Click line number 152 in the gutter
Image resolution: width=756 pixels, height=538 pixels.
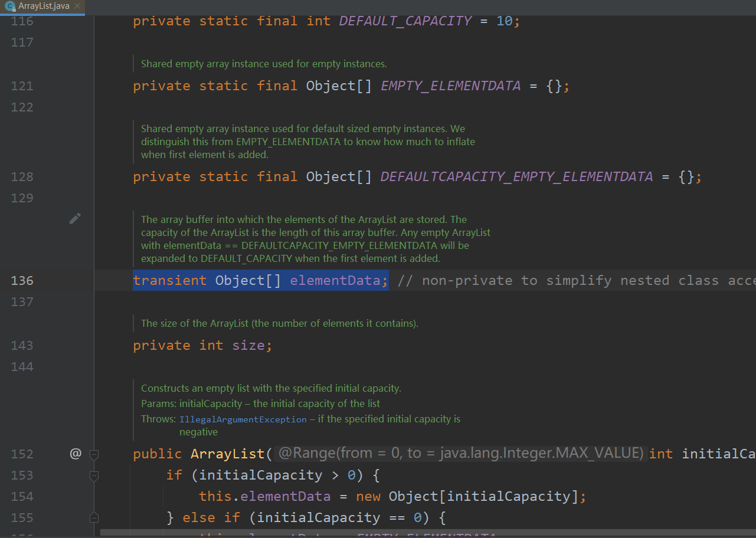pyautogui.click(x=22, y=454)
